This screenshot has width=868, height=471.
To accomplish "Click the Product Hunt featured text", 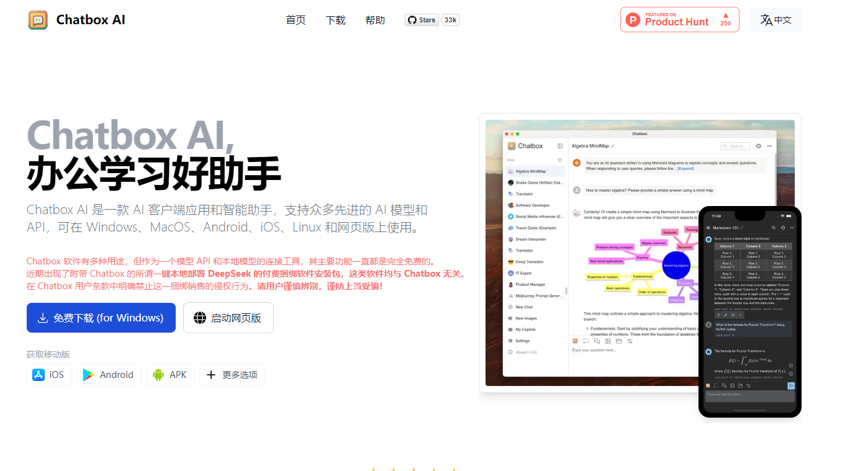I will click(x=677, y=19).
